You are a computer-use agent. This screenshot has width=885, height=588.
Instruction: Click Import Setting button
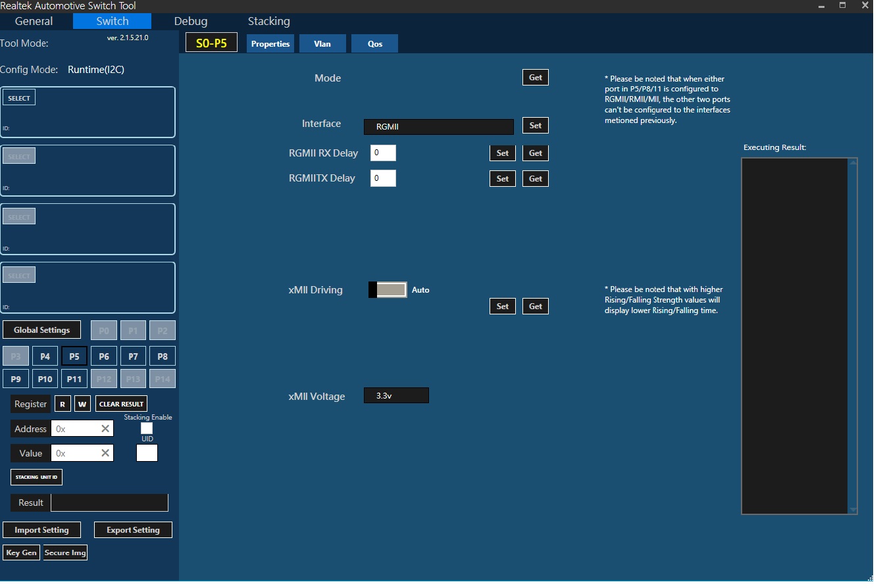[41, 530]
